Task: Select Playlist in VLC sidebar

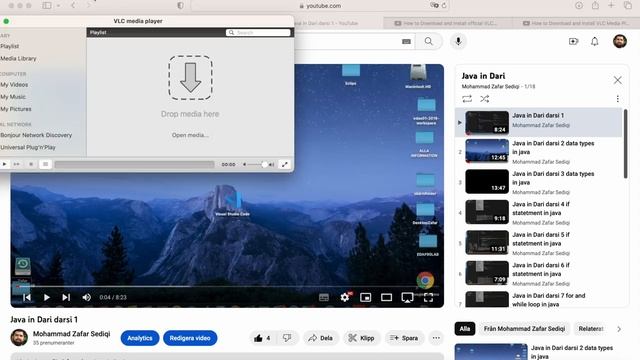Action: 10,46
